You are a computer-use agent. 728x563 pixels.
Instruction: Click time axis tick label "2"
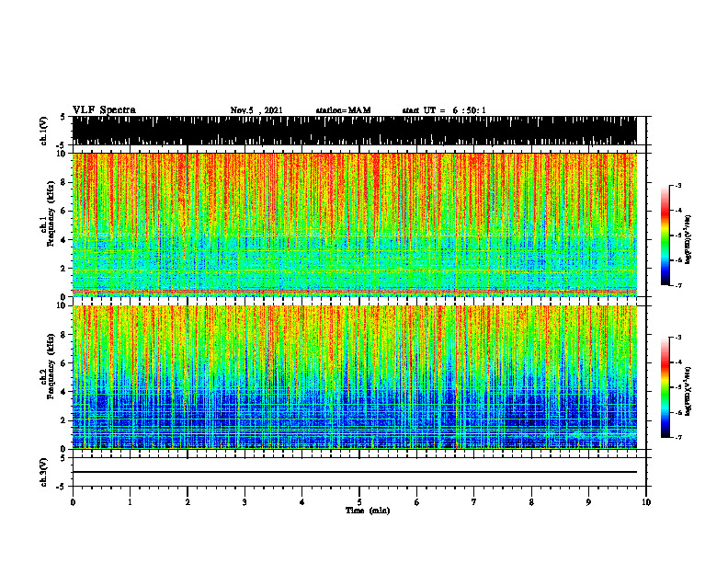point(188,502)
